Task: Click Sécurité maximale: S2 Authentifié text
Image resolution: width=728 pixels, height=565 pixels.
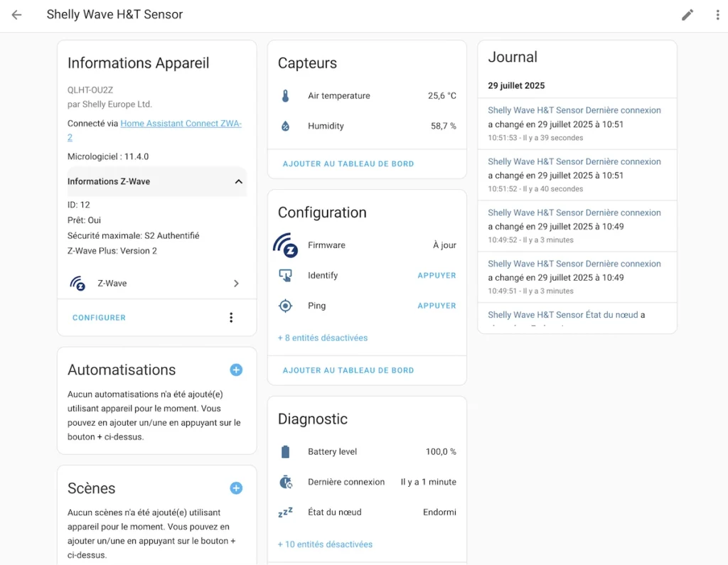Action: [x=133, y=235]
